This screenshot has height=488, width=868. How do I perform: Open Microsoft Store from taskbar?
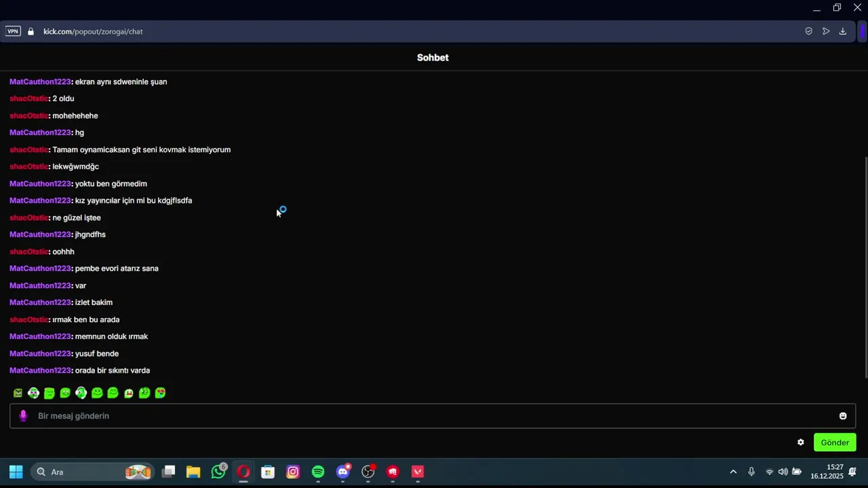pos(268,472)
